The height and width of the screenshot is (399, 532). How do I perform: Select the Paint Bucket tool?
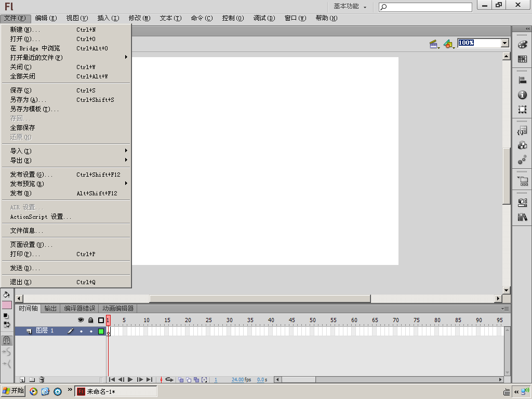point(6,295)
